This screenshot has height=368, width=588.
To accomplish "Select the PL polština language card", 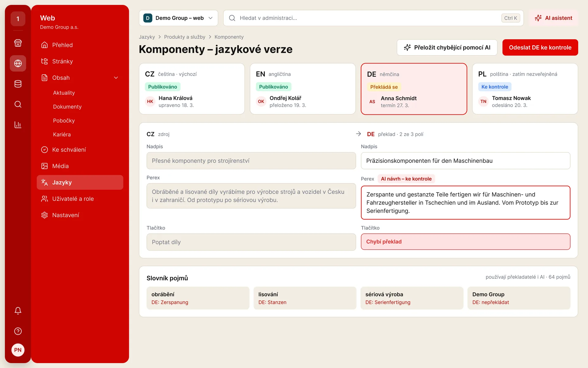I will coord(525,89).
